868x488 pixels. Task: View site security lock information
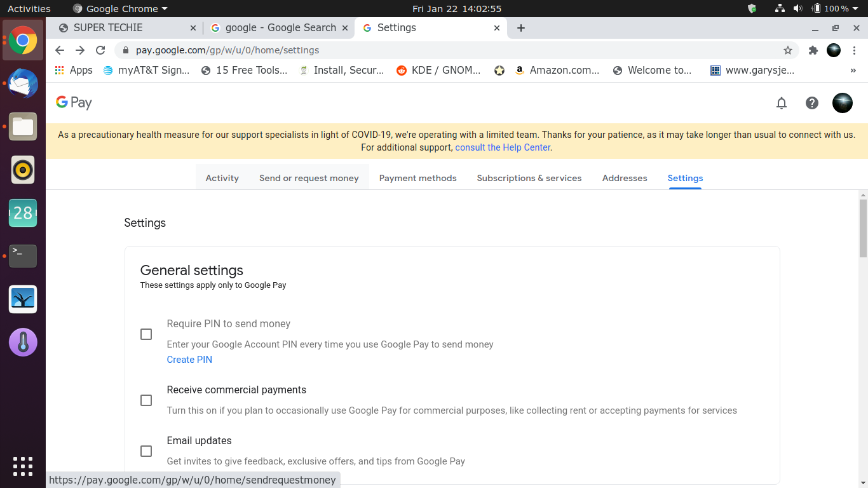pyautogui.click(x=125, y=50)
